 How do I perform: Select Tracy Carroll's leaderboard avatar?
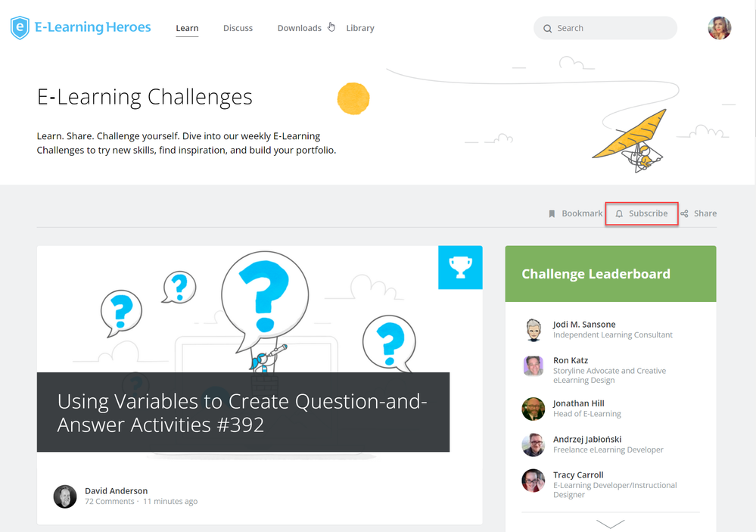click(x=534, y=481)
